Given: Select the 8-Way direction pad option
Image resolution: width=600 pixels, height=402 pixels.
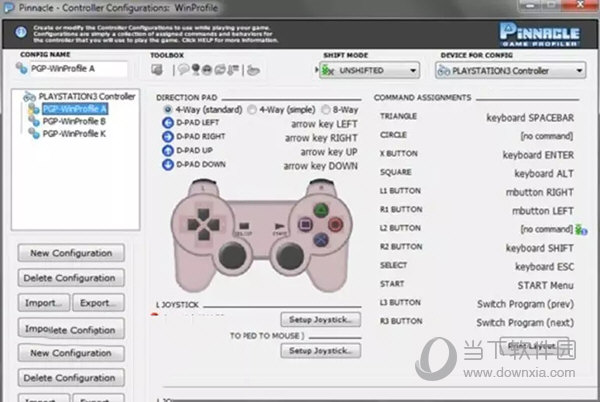Looking at the screenshot, I should pos(325,110).
